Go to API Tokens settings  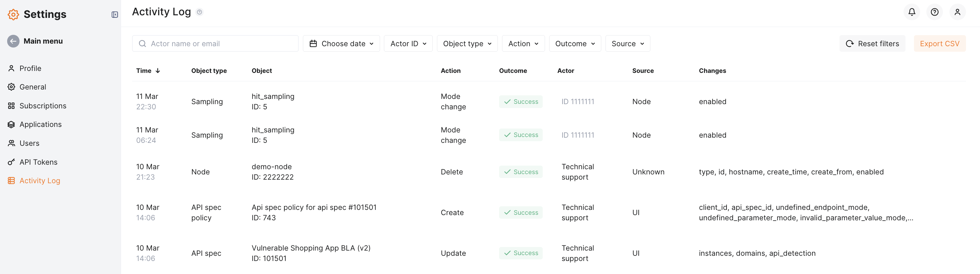[38, 162]
